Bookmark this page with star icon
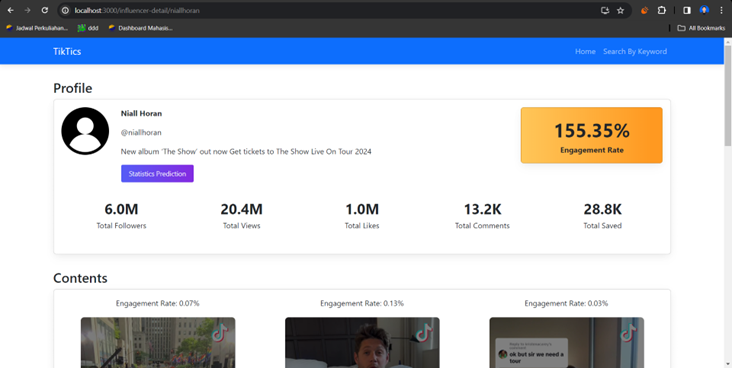This screenshot has height=368, width=732. pyautogui.click(x=620, y=10)
